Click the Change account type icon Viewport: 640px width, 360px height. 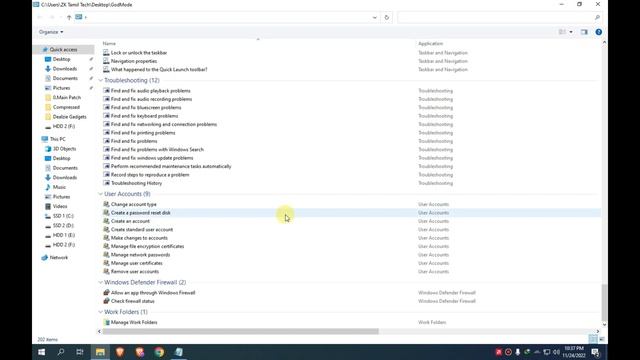[106, 204]
